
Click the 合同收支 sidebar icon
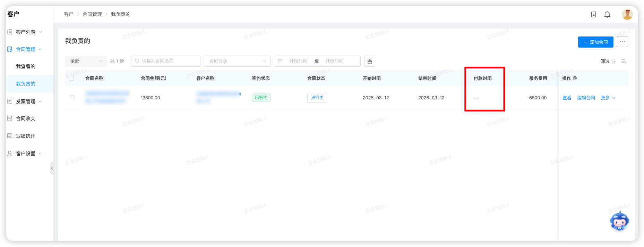[x=10, y=118]
